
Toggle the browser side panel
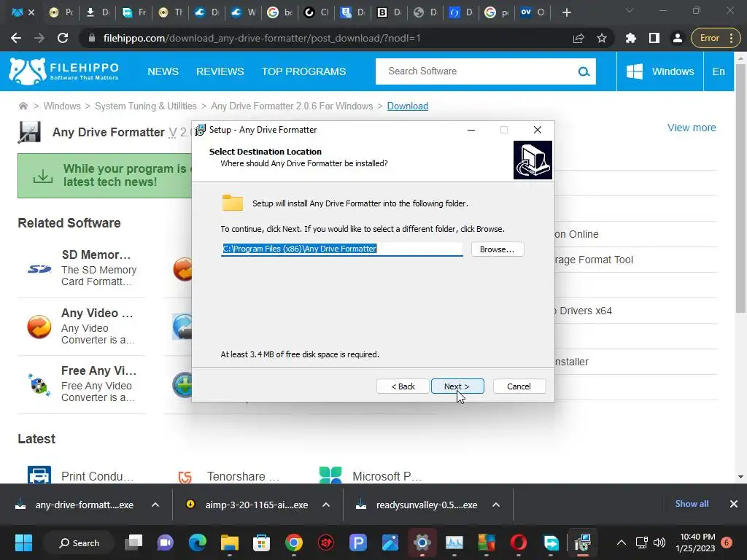(x=654, y=38)
